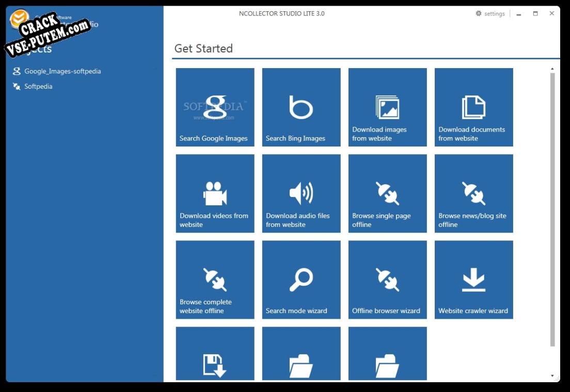Open Browse news/blog site offline tile

(473, 193)
